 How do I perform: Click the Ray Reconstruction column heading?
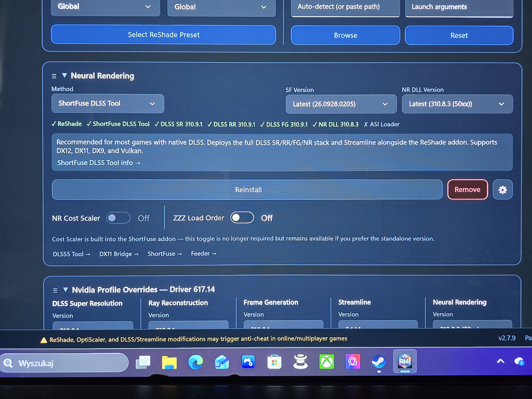[178, 303]
